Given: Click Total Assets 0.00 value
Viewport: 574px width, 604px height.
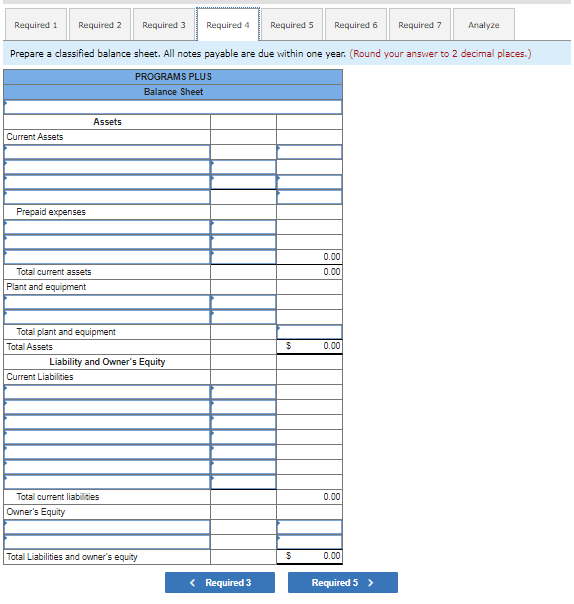Looking at the screenshot, I should [x=332, y=346].
